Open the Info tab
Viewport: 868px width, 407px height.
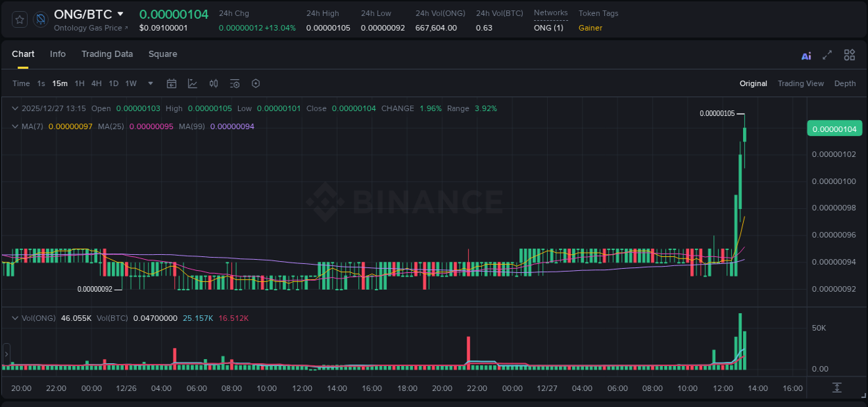coord(58,53)
